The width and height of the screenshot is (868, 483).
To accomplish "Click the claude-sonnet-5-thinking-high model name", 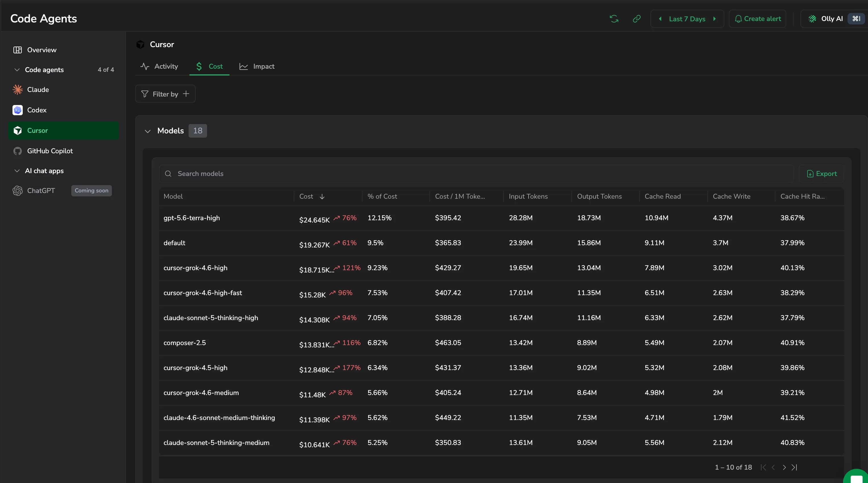I will 210,318.
